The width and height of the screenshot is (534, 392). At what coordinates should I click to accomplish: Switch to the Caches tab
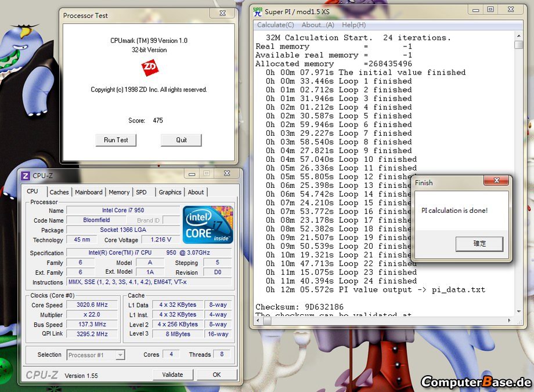click(59, 192)
